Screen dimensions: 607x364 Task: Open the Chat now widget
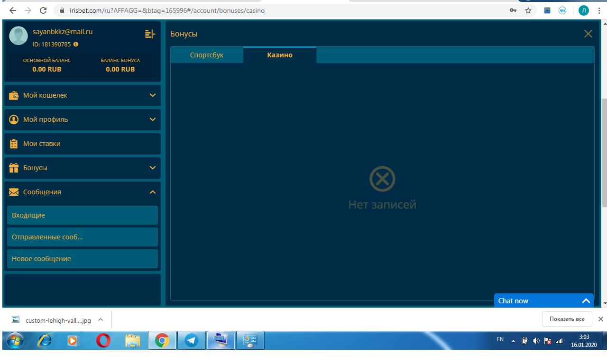(544, 301)
